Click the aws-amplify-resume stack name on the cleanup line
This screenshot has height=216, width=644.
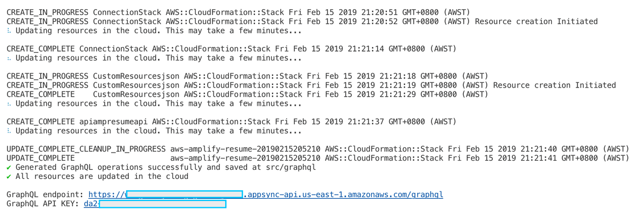click(245, 149)
